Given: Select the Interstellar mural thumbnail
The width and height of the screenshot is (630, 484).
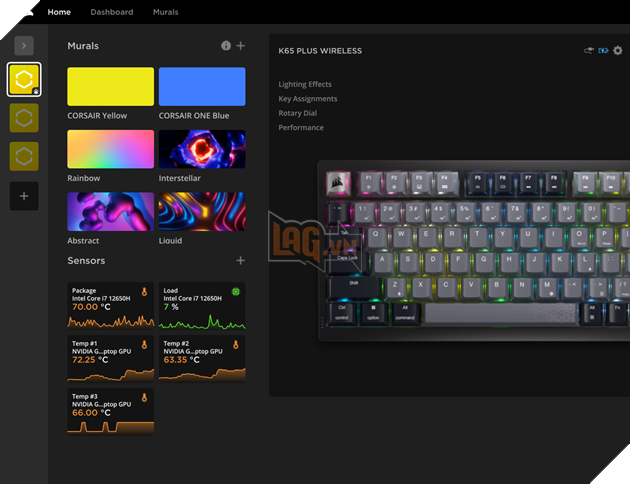Looking at the screenshot, I should [x=202, y=149].
